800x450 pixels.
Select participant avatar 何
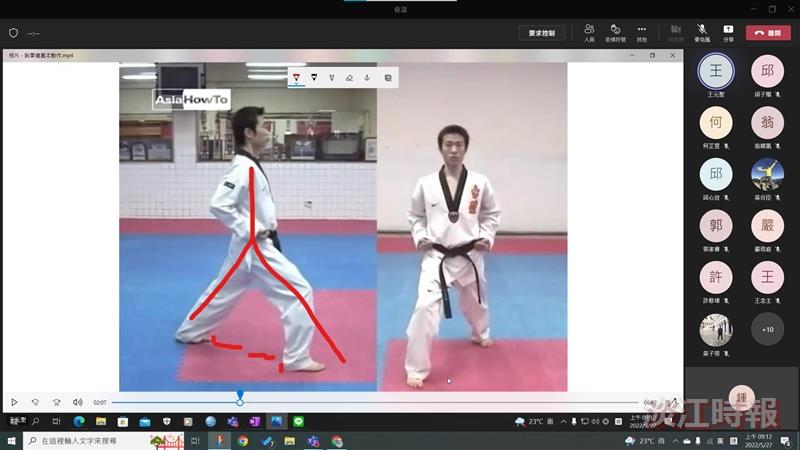click(x=716, y=122)
